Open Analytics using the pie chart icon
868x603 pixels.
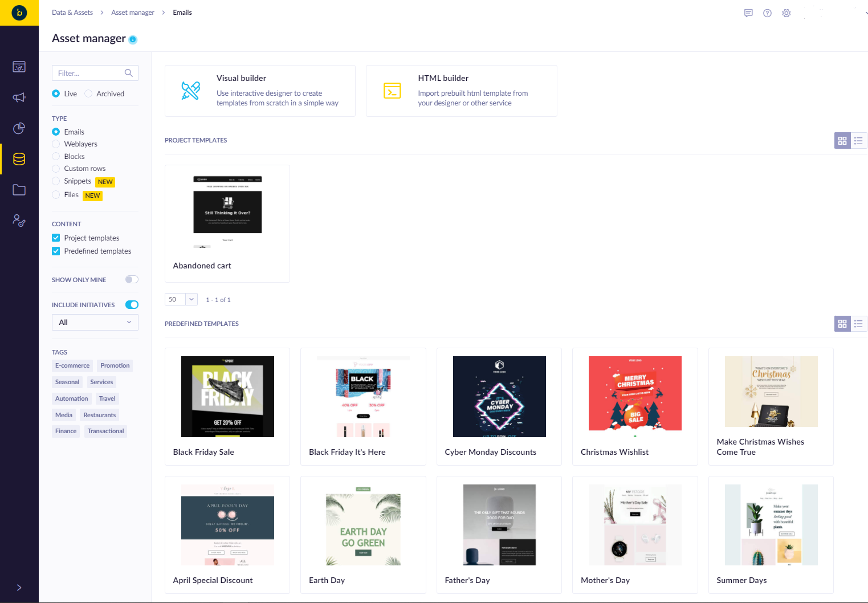point(19,128)
